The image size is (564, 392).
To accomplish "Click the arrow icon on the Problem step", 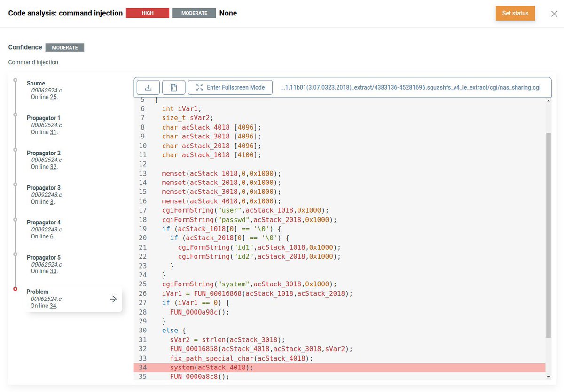I will 113,299.
